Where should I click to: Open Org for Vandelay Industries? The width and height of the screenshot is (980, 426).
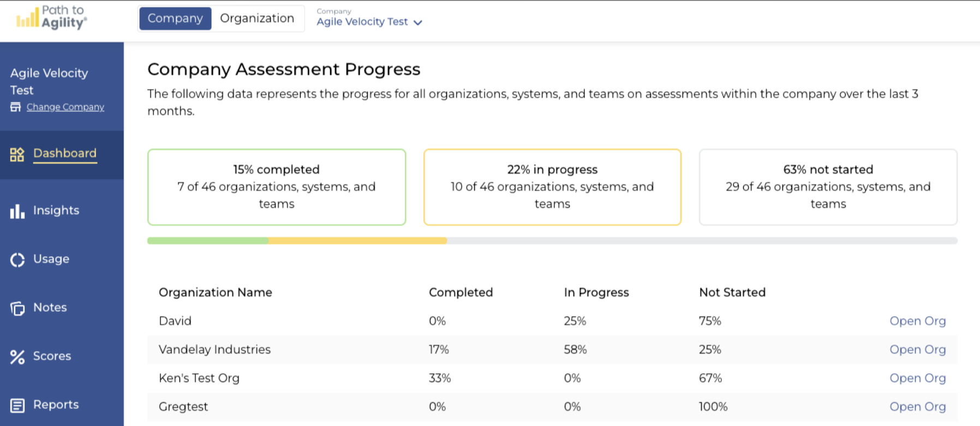[x=917, y=350]
